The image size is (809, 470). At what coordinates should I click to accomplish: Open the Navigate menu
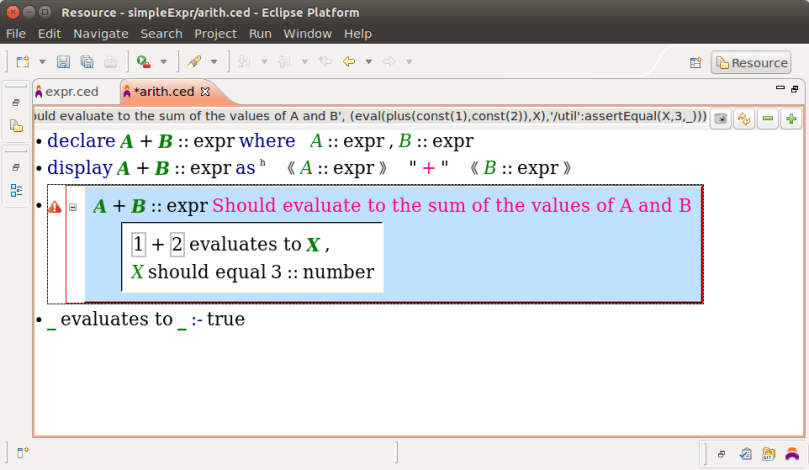[x=100, y=33]
